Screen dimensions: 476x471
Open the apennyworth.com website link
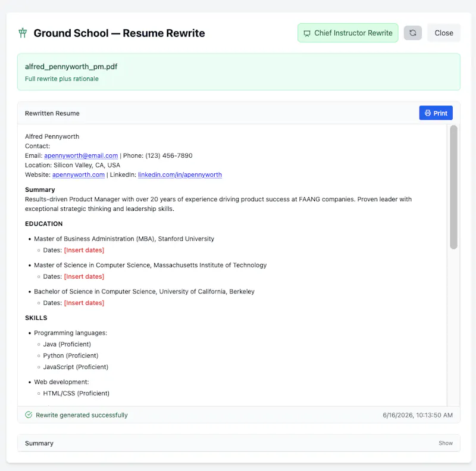pos(79,174)
